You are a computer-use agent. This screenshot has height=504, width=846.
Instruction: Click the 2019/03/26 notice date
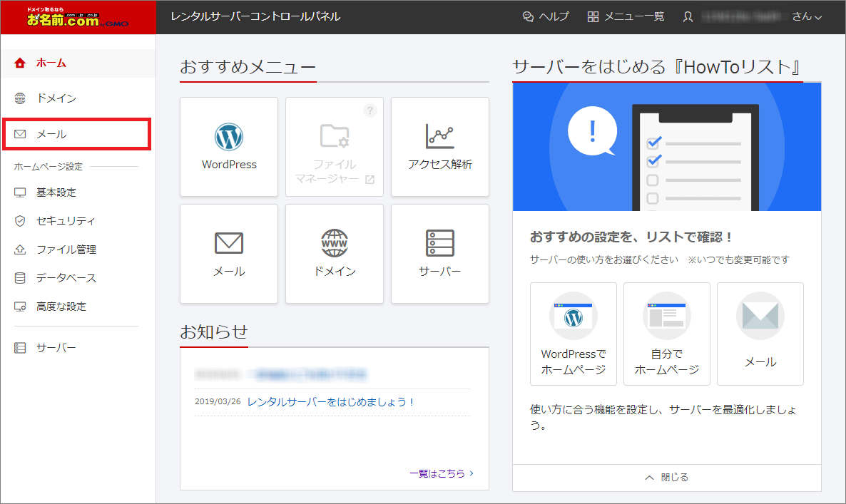click(x=218, y=401)
